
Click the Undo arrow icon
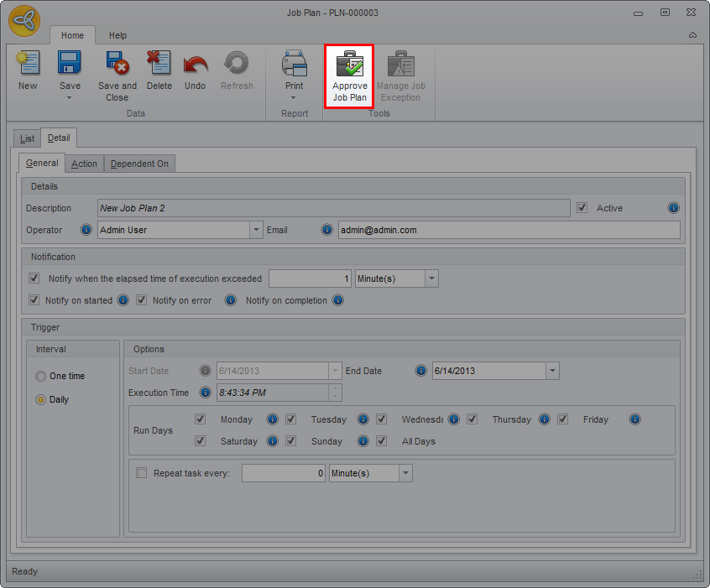196,65
